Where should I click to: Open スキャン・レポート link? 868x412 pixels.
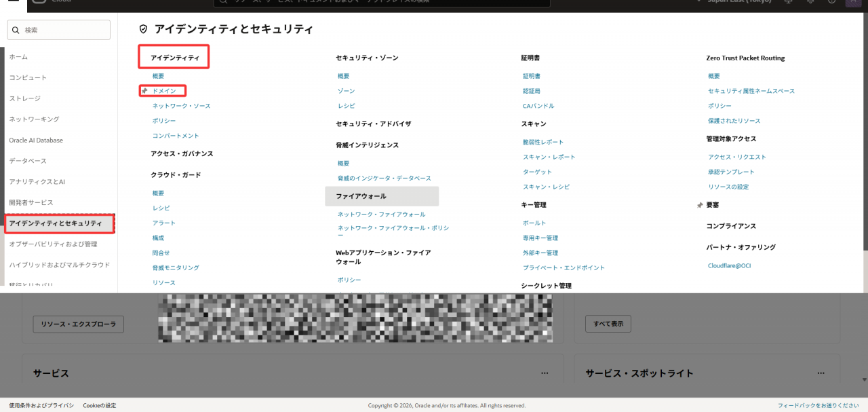pos(549,157)
